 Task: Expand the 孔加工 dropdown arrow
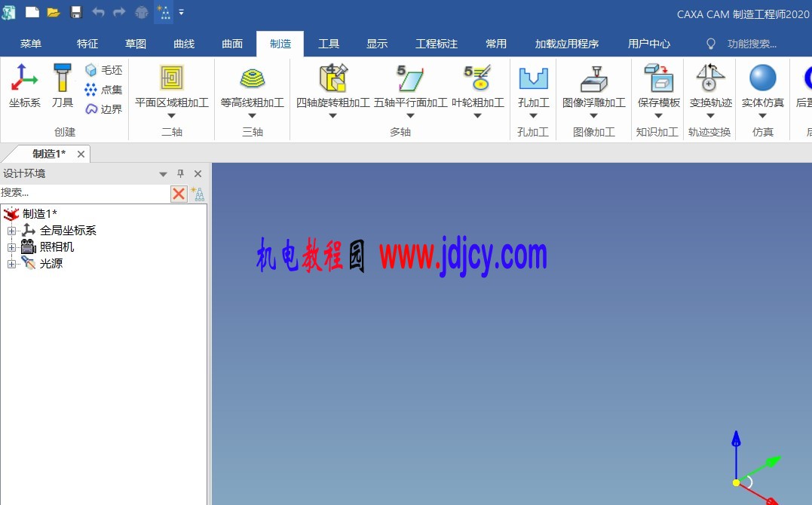(533, 115)
